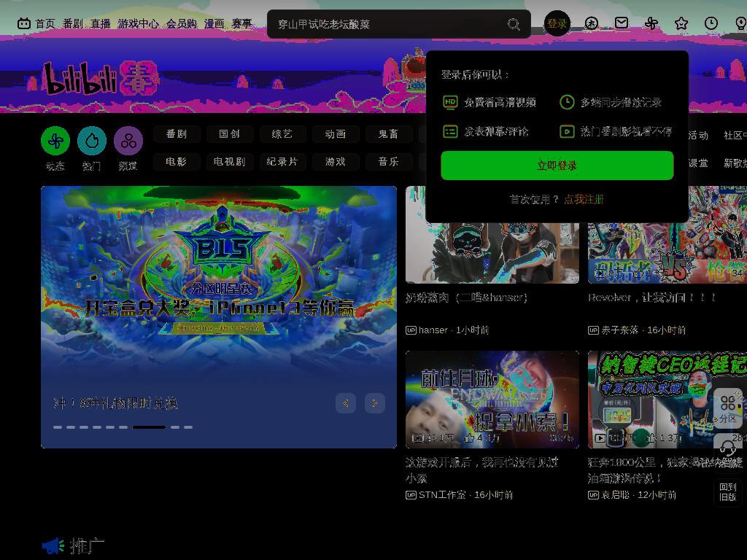747x560 pixels.
Task: Click the bilibili TV icon beside 首页
Action: pos(24,23)
